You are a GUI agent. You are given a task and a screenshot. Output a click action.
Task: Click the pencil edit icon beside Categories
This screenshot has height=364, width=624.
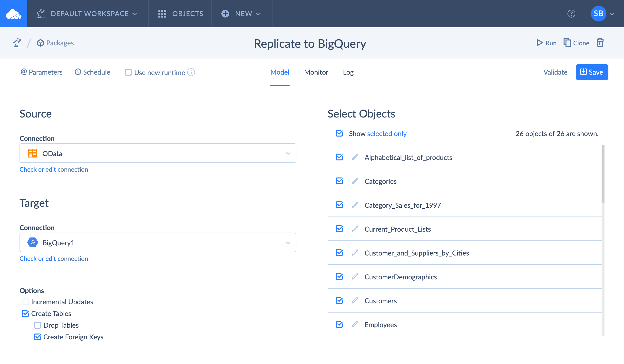[355, 181]
